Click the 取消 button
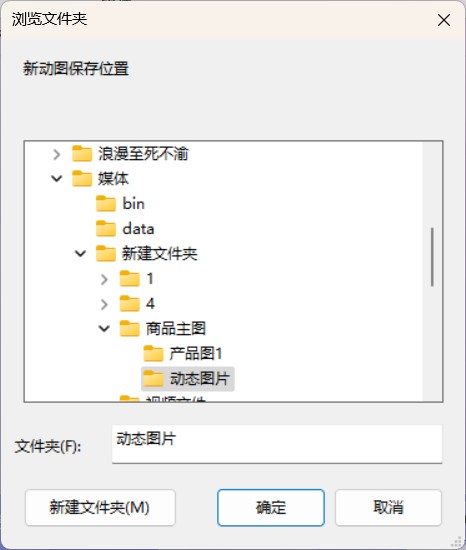The height and width of the screenshot is (550, 466). [388, 507]
